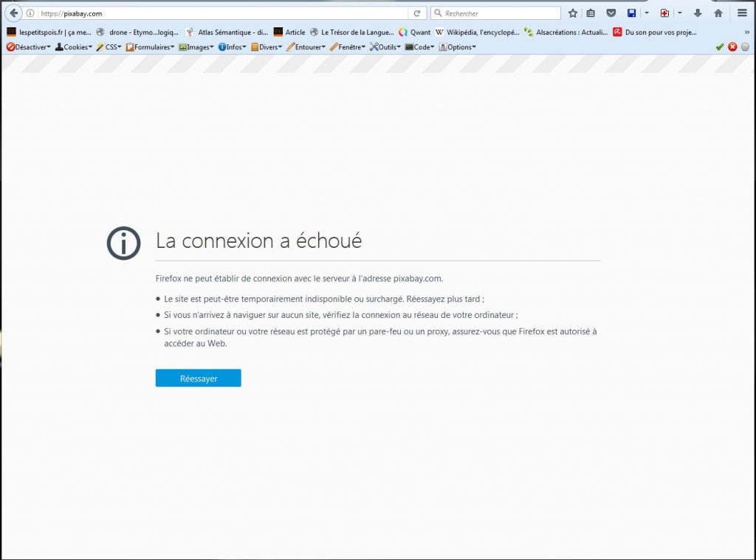This screenshot has height=560, width=756.
Task: Go back with the back arrow button
Action: tap(13, 13)
